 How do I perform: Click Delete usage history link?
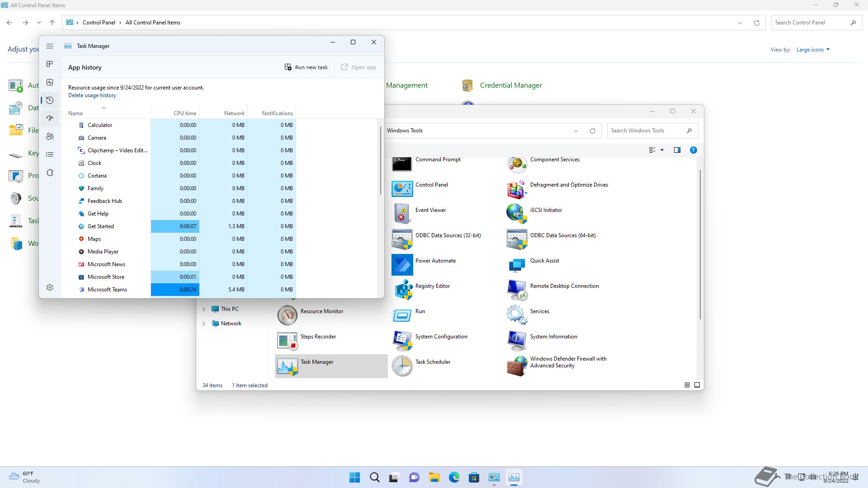[92, 95]
